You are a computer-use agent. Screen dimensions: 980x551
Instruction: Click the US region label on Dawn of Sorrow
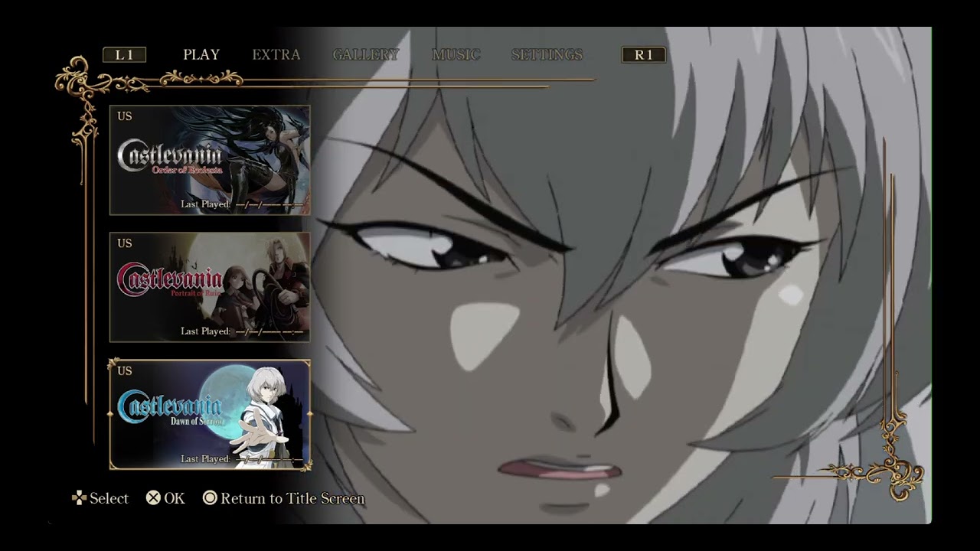(124, 370)
